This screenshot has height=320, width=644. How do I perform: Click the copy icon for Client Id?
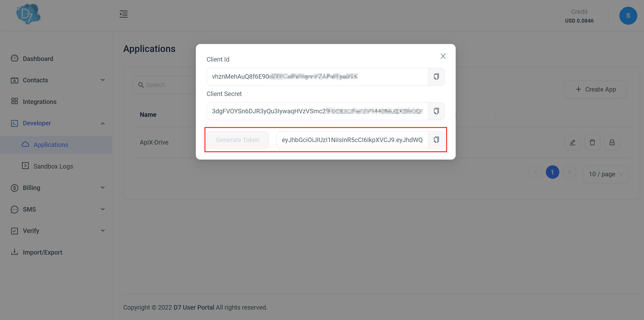coord(436,76)
